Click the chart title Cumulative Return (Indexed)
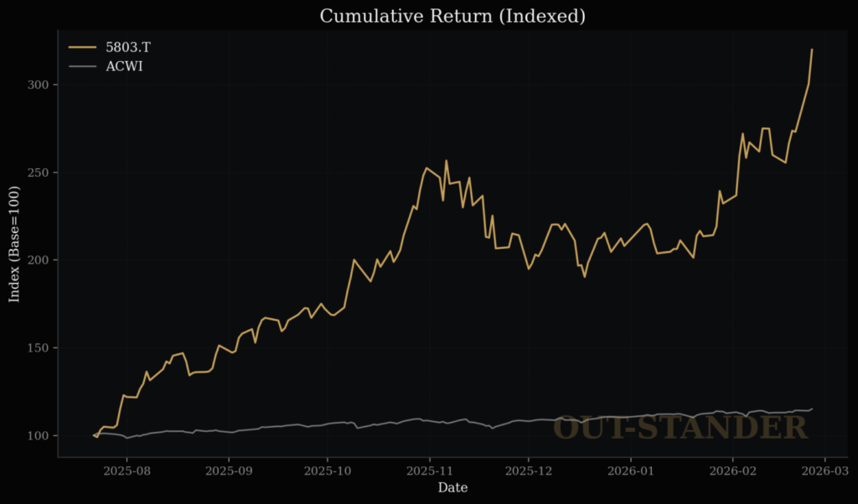 (x=429, y=16)
